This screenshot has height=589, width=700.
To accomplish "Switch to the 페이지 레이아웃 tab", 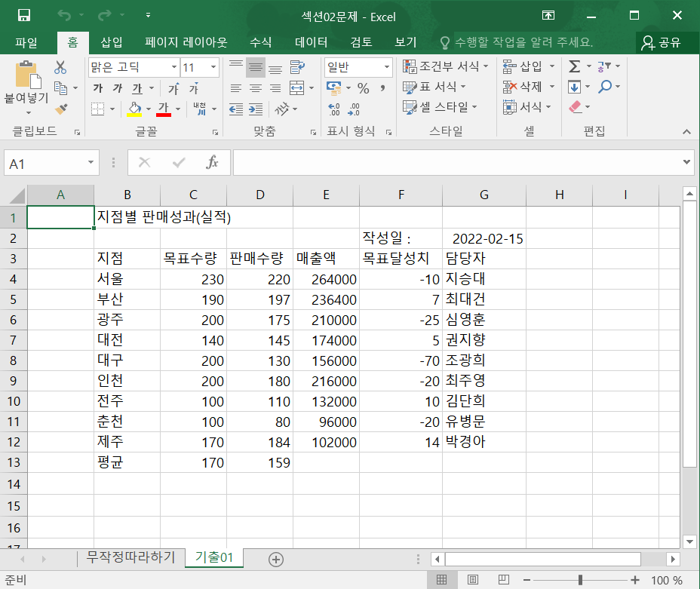I will [186, 43].
